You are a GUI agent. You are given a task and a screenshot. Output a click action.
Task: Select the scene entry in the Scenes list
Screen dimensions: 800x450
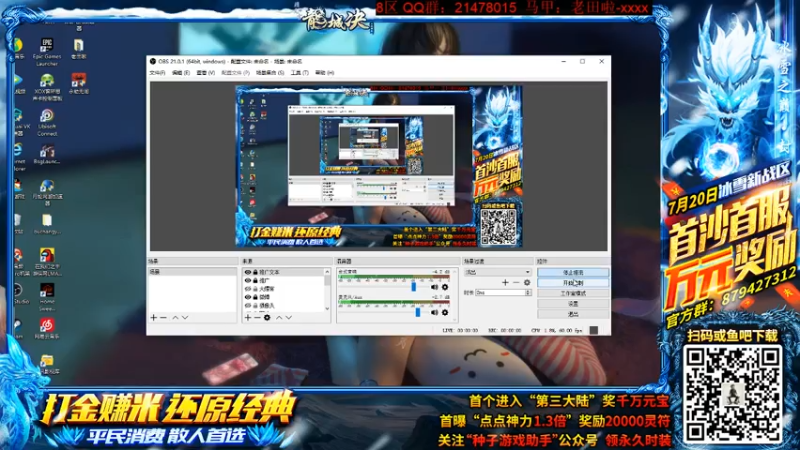(x=193, y=272)
